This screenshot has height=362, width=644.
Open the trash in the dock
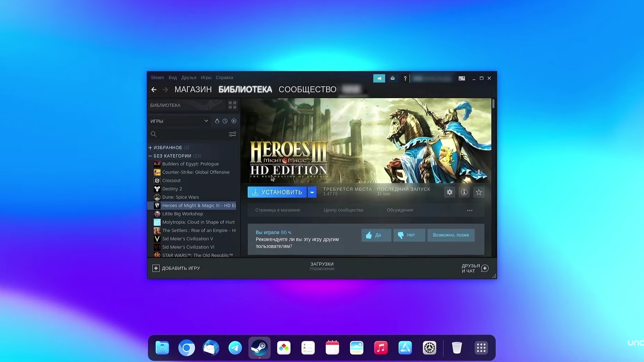pos(457,348)
